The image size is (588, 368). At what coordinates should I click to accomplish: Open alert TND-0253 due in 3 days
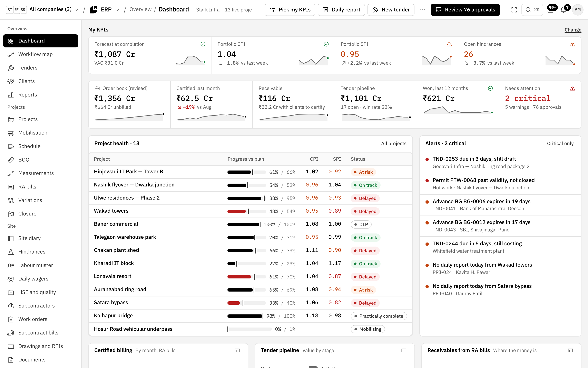pyautogui.click(x=500, y=163)
